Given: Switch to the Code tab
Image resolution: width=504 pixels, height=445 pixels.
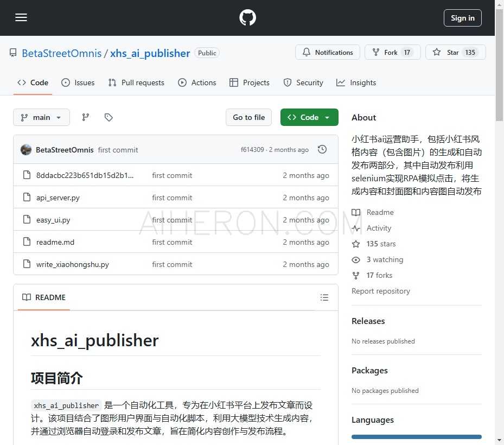Looking at the screenshot, I should pos(33,82).
